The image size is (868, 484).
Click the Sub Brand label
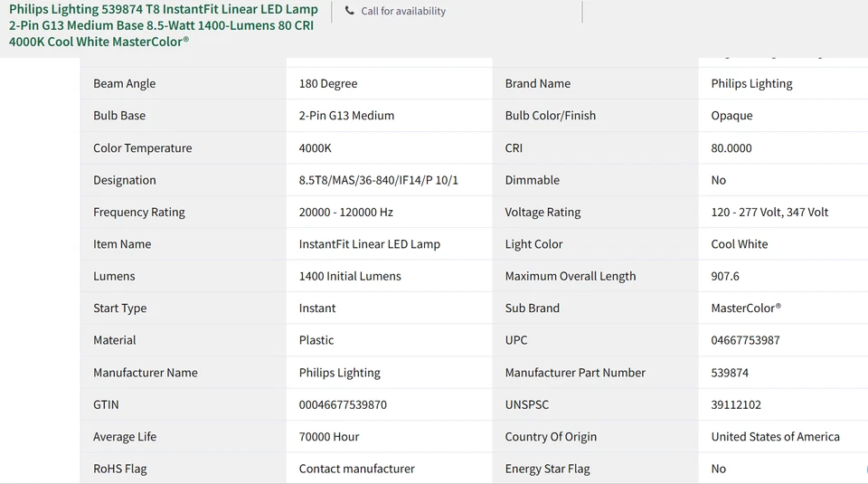(532, 308)
